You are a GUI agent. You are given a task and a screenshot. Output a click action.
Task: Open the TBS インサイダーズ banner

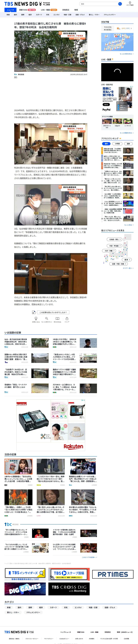click(x=25, y=574)
